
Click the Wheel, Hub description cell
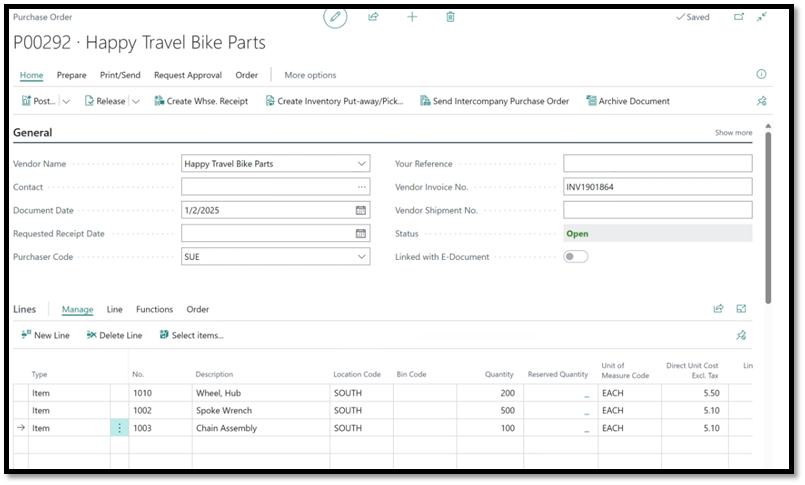(261, 393)
